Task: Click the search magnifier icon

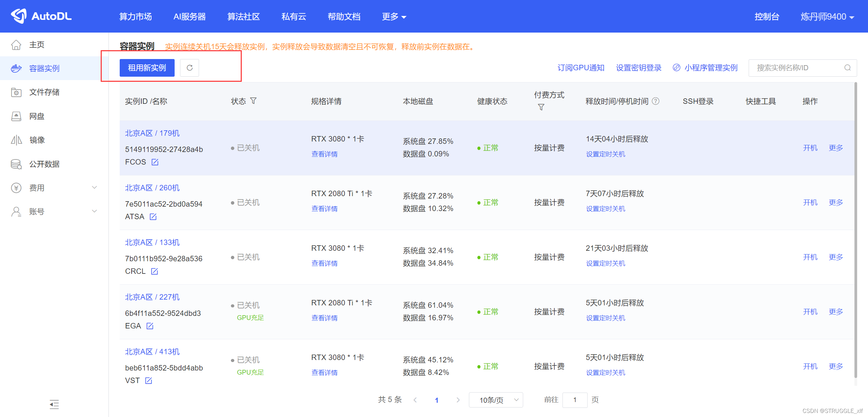Action: click(847, 68)
